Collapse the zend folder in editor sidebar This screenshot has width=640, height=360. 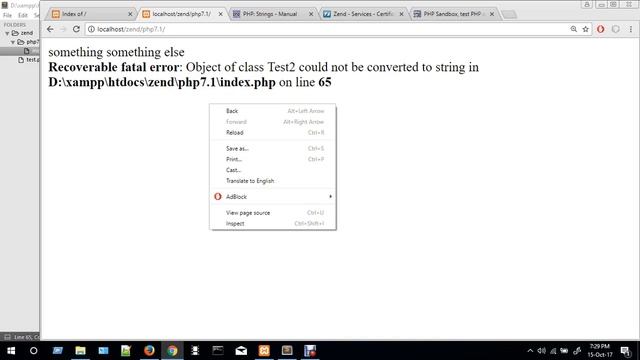(7, 33)
